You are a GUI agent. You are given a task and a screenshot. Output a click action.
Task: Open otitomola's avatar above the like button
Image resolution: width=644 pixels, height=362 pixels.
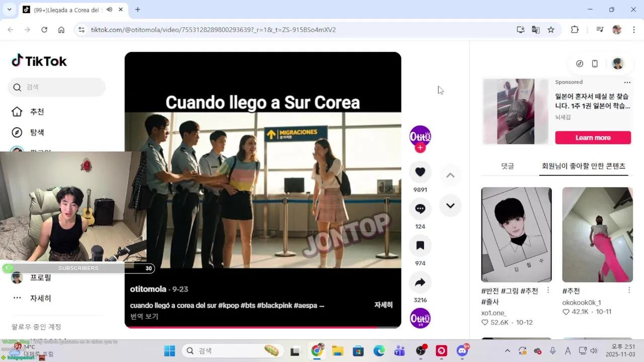coord(420,136)
